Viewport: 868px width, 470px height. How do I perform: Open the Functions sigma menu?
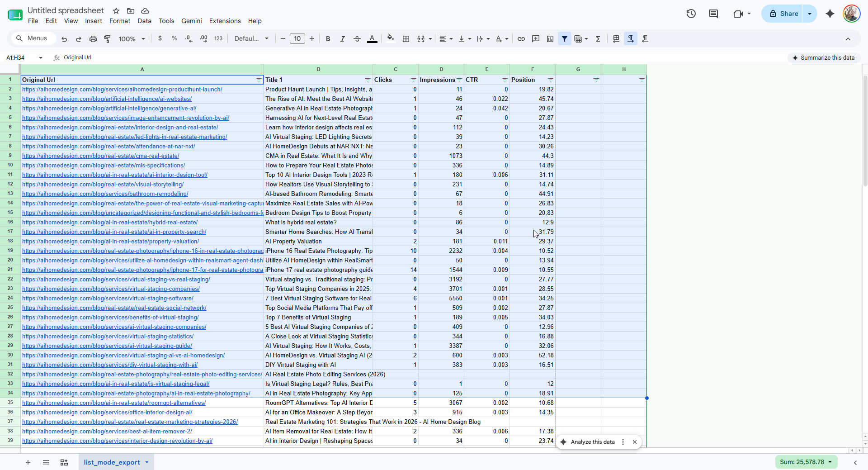(x=598, y=39)
